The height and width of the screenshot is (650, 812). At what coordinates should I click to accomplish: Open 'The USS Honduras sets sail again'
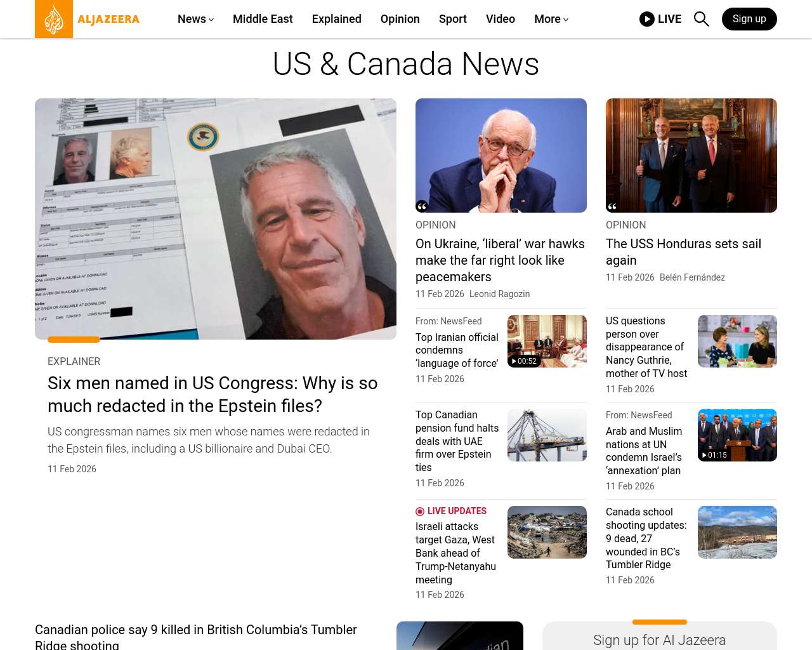point(683,252)
